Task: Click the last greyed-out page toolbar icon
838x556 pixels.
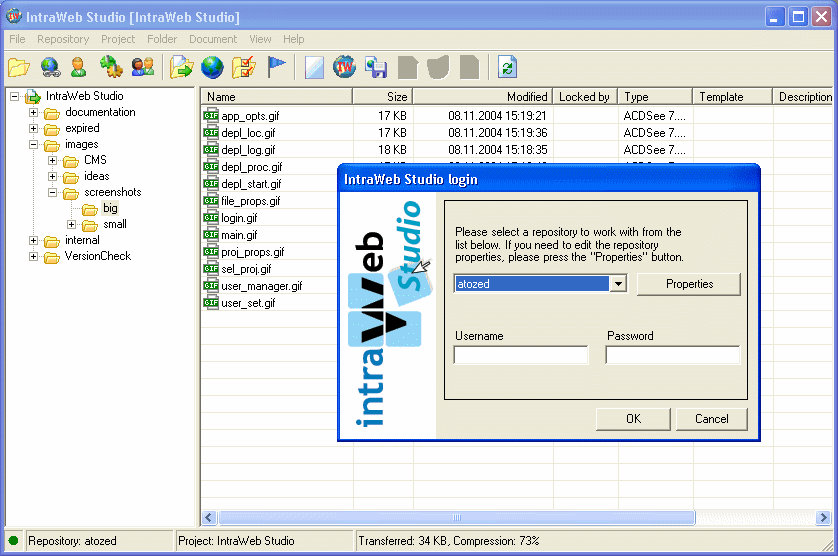Action: (470, 67)
